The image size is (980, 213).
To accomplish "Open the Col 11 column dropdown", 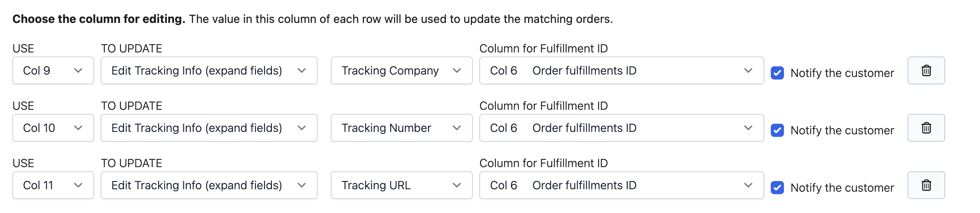I will [53, 185].
